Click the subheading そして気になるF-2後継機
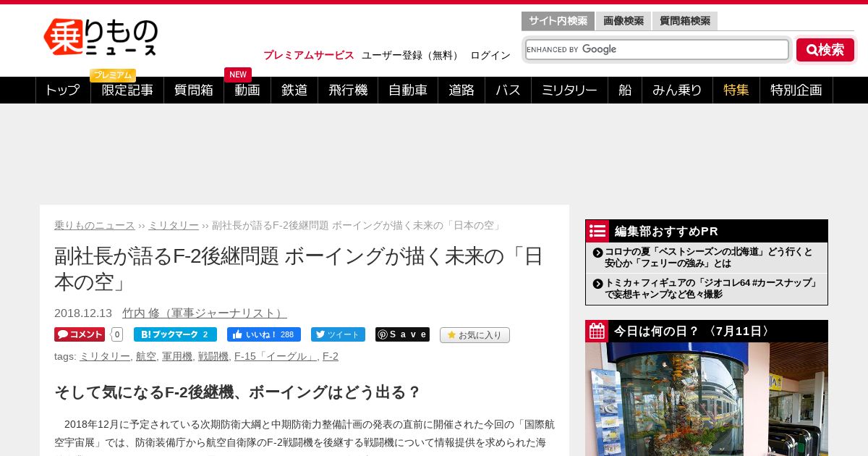The height and width of the screenshot is (456, 868). click(238, 392)
